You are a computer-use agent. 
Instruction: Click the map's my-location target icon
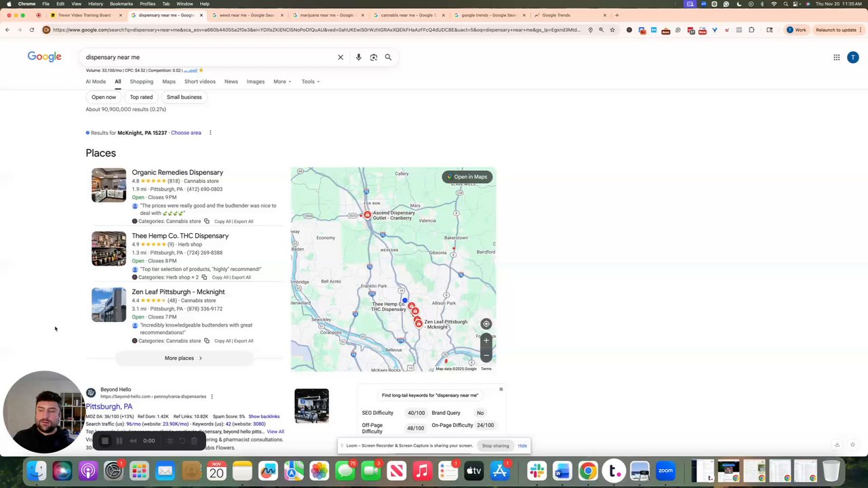click(486, 324)
